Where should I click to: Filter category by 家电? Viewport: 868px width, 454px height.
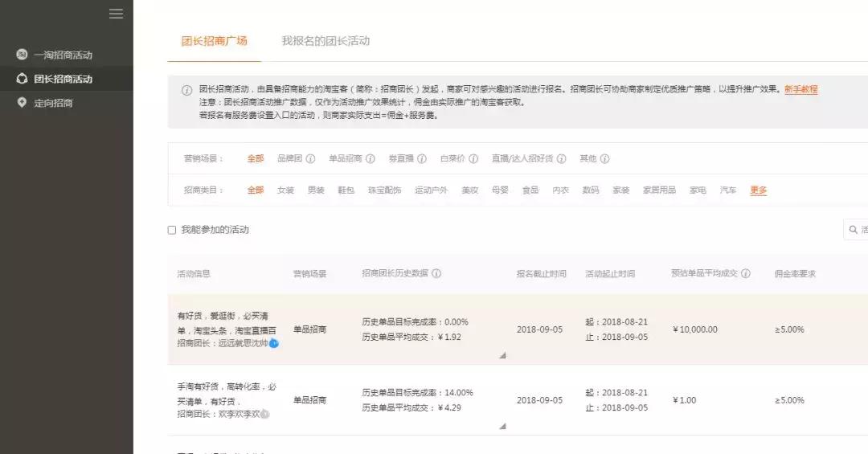tap(698, 190)
